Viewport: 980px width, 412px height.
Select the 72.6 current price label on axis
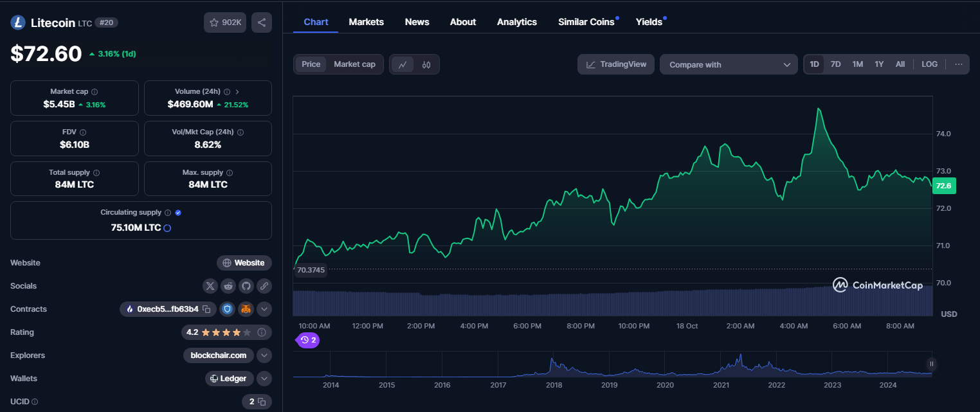click(x=944, y=186)
